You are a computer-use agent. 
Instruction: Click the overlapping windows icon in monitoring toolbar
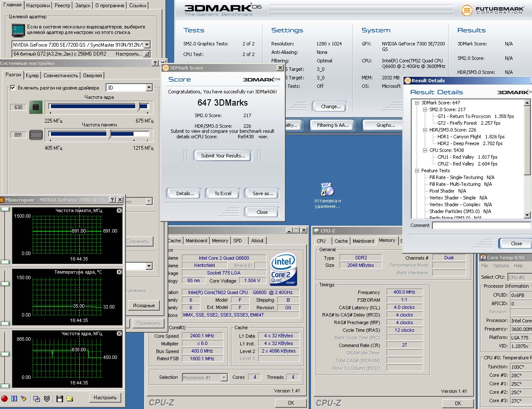36,398
